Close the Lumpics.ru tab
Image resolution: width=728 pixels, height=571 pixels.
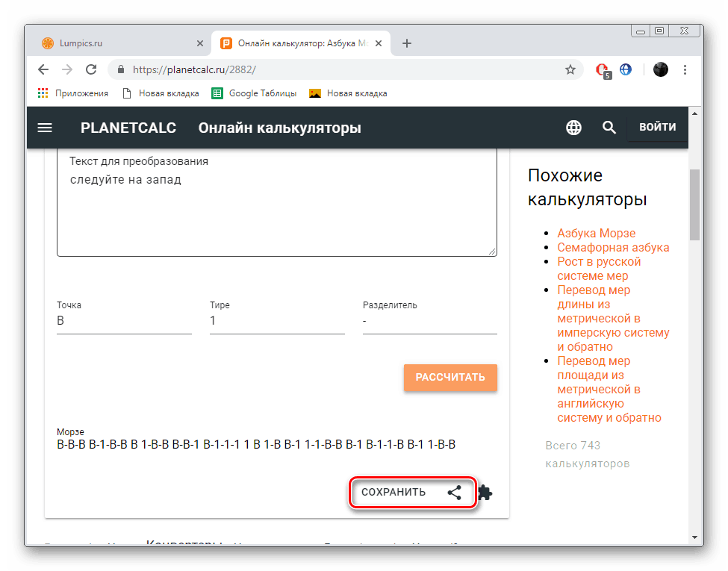click(199, 43)
